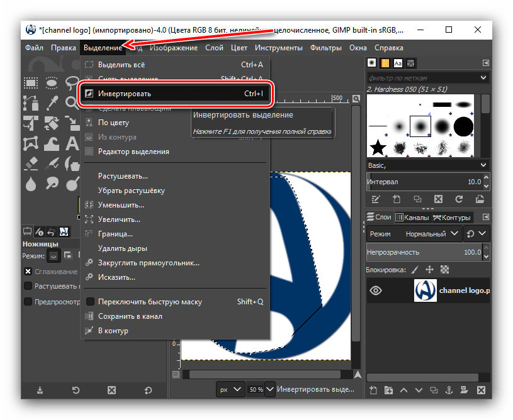Select the Blur/Sharpen droplet tool
The height and width of the screenshot is (420, 513).
(x=31, y=184)
